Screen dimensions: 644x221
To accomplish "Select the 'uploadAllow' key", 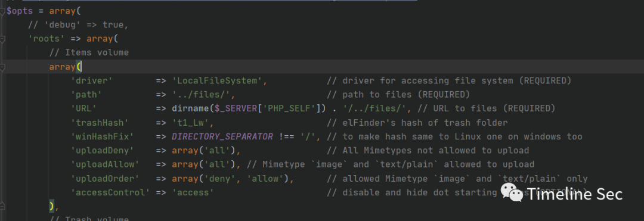I will (105, 164).
